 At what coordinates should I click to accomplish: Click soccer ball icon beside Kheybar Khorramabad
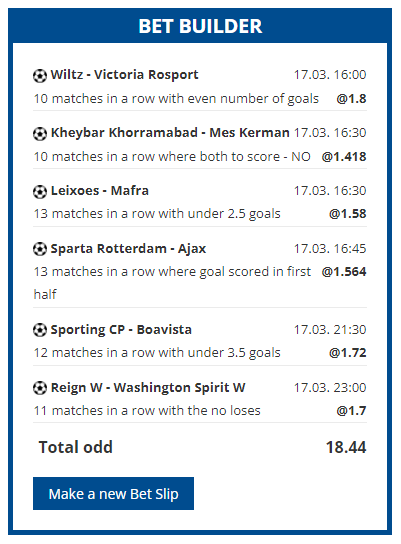[x=40, y=134]
